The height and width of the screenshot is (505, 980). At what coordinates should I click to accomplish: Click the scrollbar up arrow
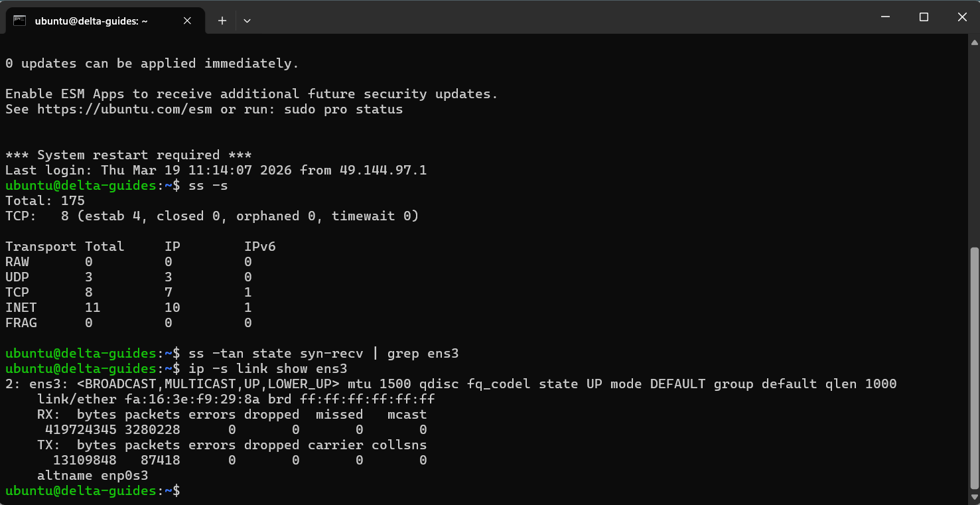pos(974,42)
